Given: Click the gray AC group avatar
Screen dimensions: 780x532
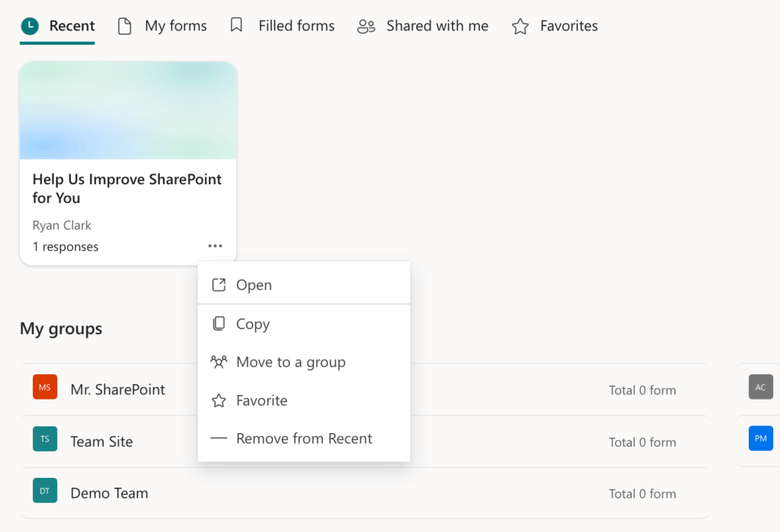Looking at the screenshot, I should click(761, 387).
